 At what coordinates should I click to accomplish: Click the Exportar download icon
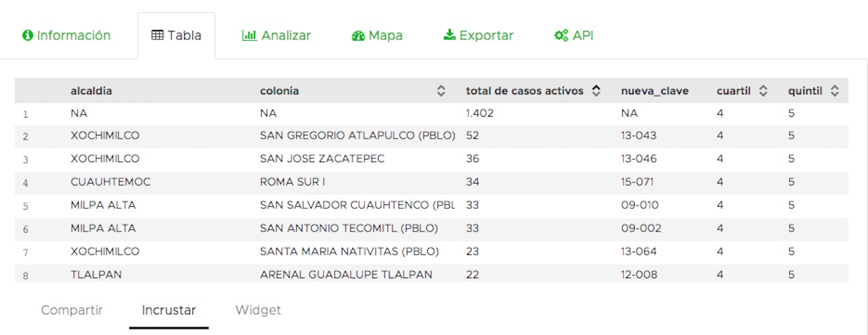[x=449, y=35]
